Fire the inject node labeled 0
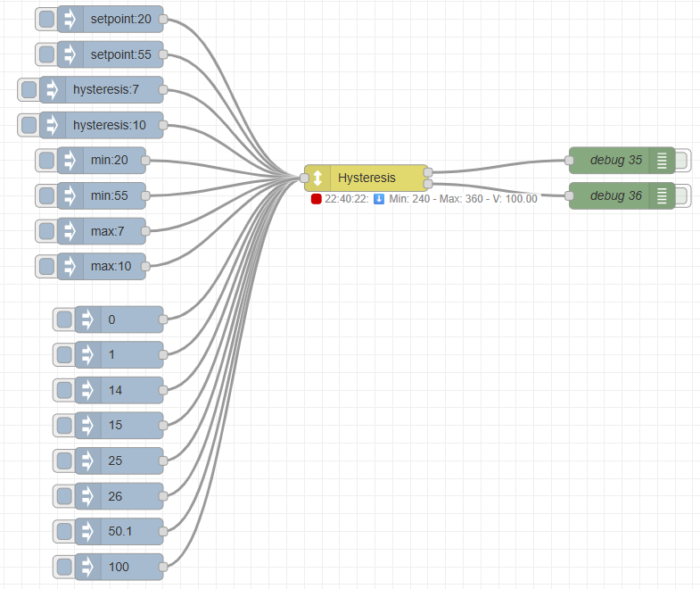Viewport: 700px width, 589px height. click(x=64, y=319)
